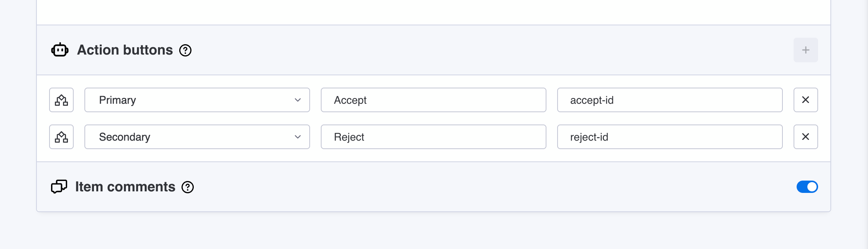
Task: Remove the Reject action button row
Action: (806, 137)
